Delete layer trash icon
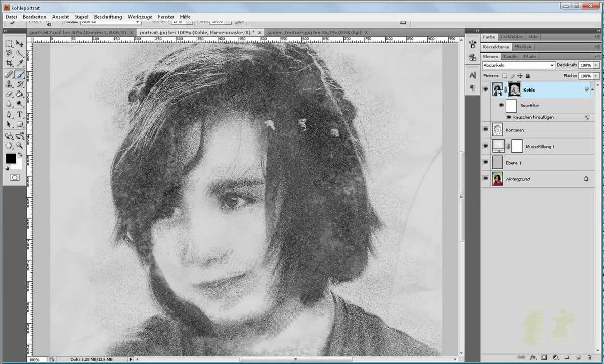 click(x=589, y=357)
